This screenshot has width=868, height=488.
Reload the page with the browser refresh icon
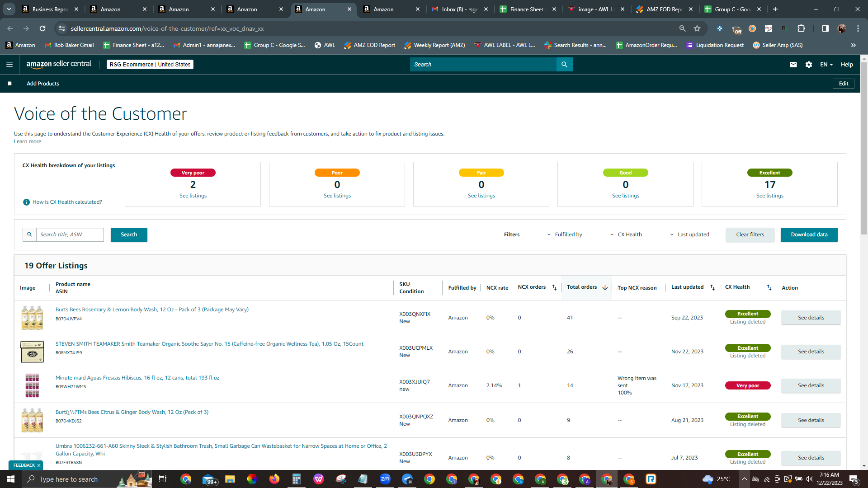point(42,28)
